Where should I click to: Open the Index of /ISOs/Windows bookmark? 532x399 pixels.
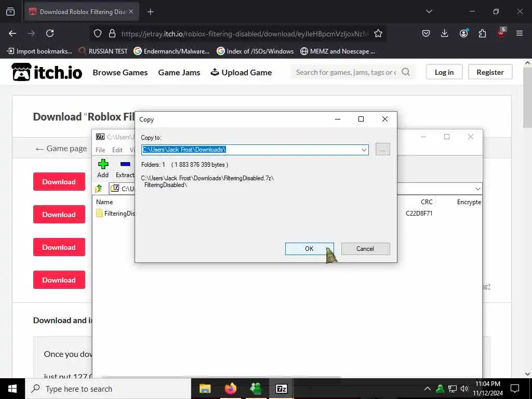[x=255, y=51]
